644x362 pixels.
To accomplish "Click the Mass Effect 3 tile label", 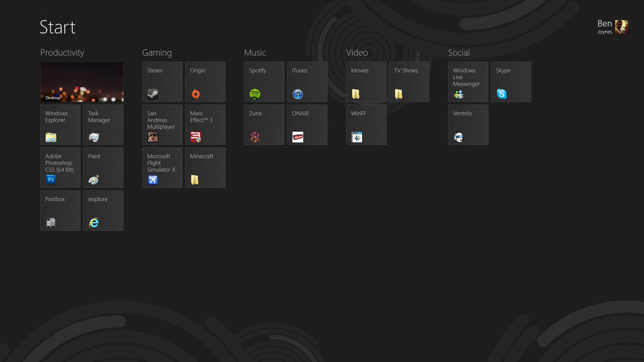I will (x=201, y=117).
